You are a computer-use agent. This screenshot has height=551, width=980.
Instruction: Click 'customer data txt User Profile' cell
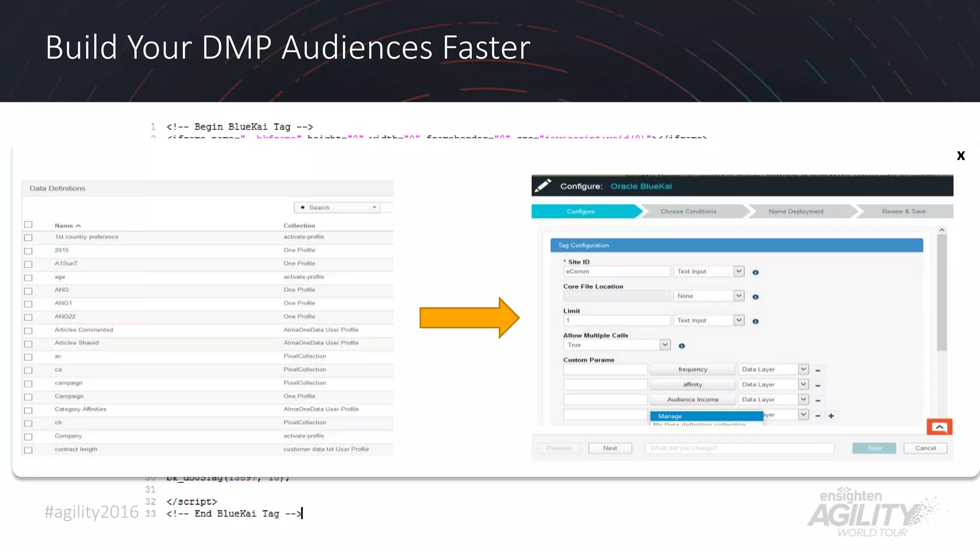pyautogui.click(x=326, y=449)
